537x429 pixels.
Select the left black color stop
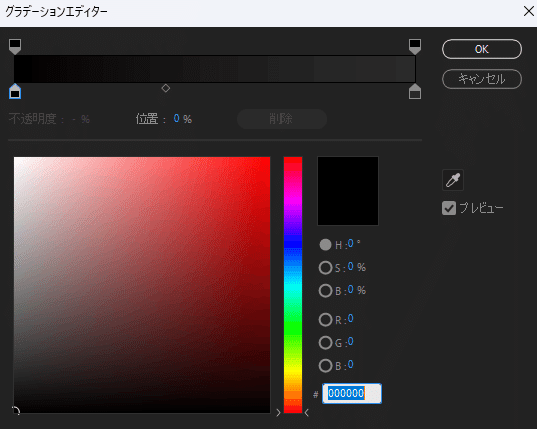(x=15, y=91)
